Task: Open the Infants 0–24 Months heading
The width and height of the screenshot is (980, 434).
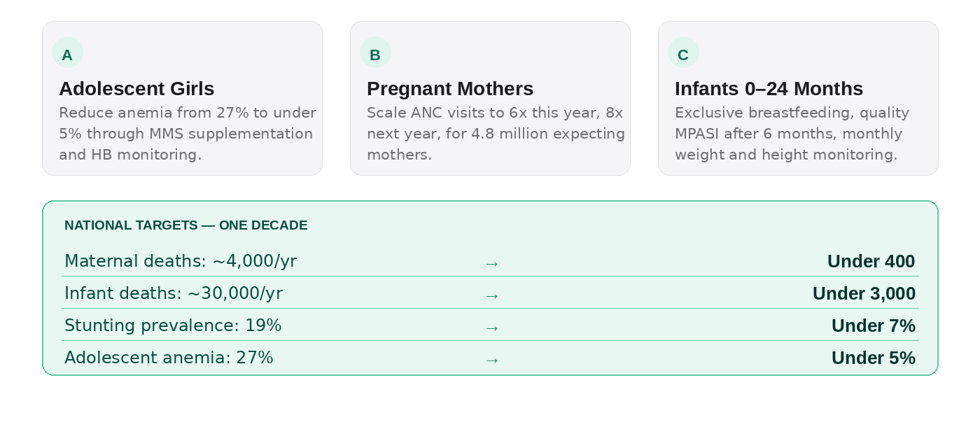Action: coord(769,89)
